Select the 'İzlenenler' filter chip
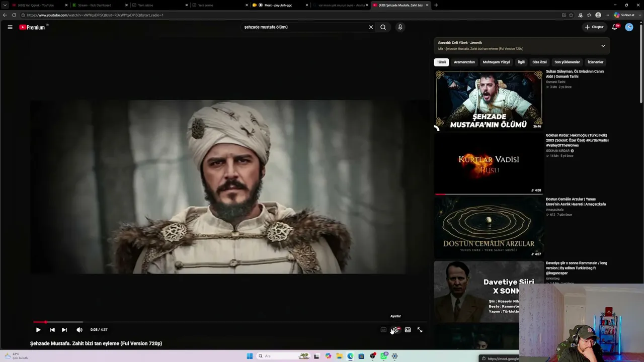 [595, 62]
